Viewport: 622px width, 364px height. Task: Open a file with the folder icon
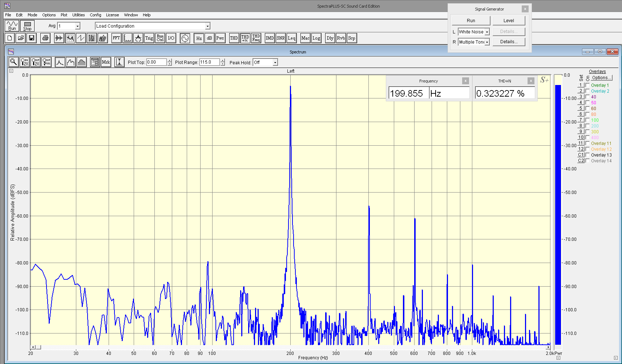coord(21,38)
